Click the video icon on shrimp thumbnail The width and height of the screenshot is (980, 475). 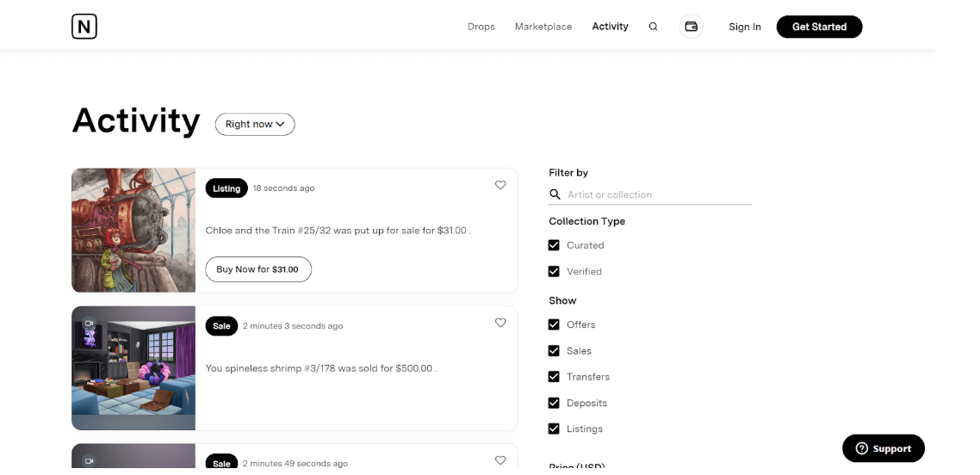pos(89,324)
